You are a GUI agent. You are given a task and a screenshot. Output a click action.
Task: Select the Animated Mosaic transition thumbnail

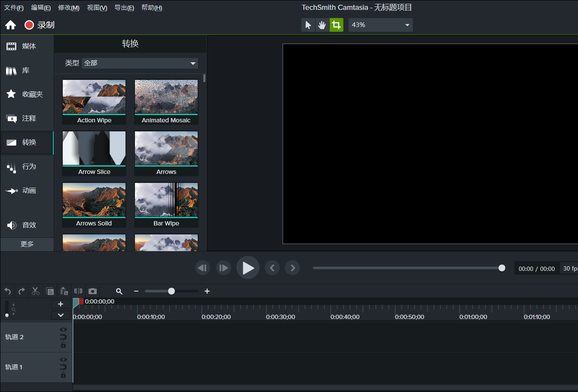[x=166, y=102]
